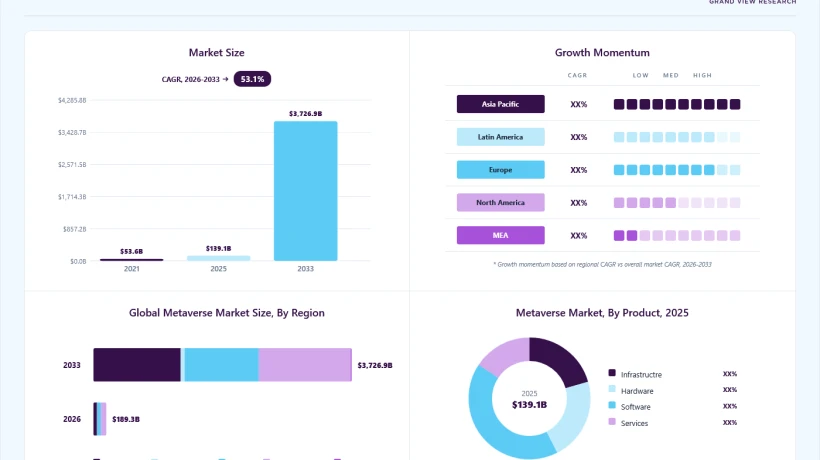Click the Infrastructre legend color swatch
This screenshot has height=460, width=820.
[x=612, y=373]
